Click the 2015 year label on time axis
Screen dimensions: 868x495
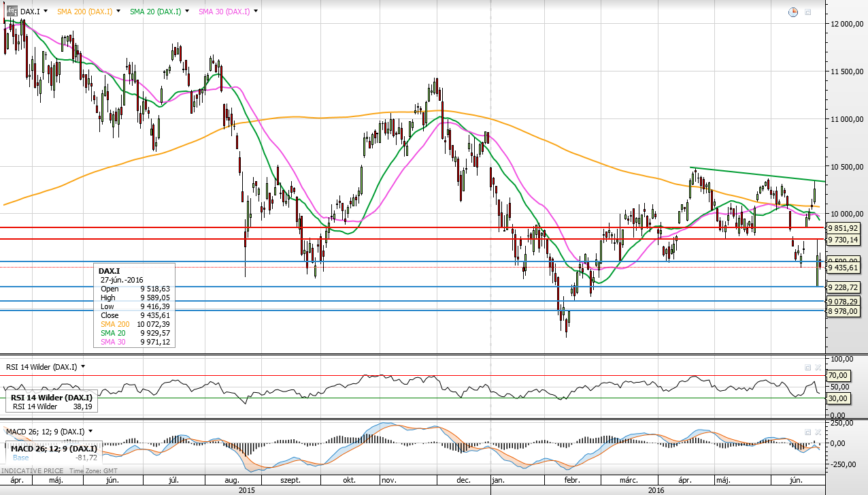247,490
